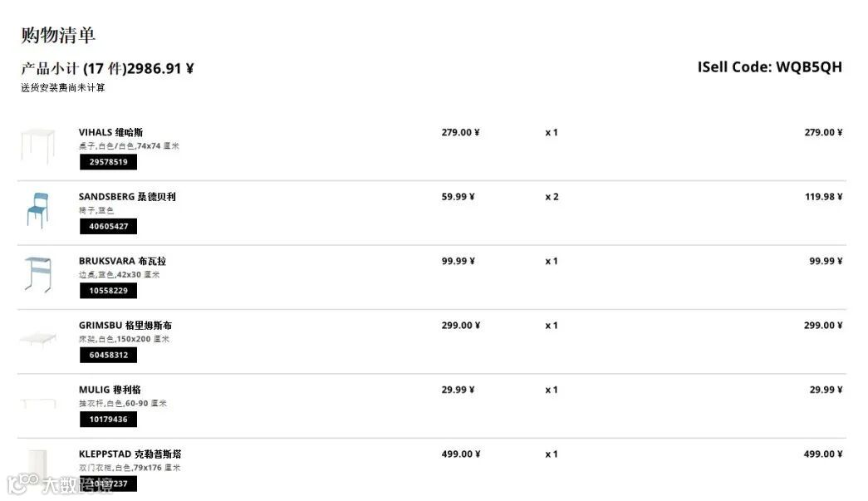This screenshot has width=868, height=501.
Task: Open the VIHALS 维哈斯 product name
Action: click(110, 132)
